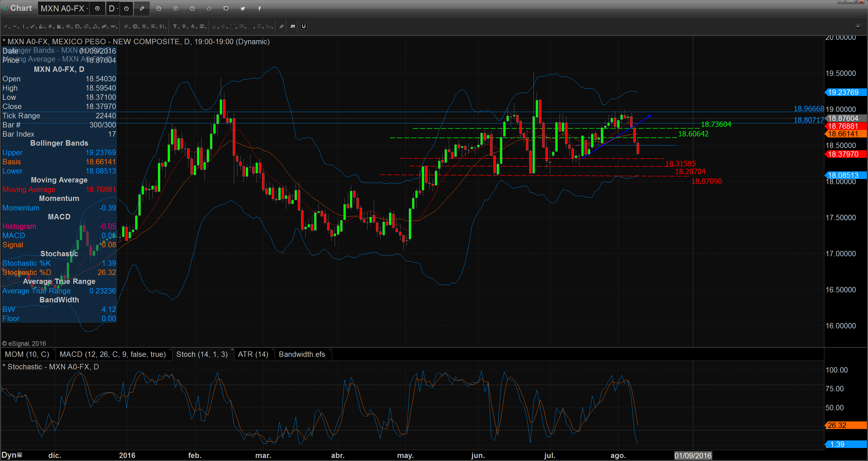Select the parallel channel lines tool

126,26
